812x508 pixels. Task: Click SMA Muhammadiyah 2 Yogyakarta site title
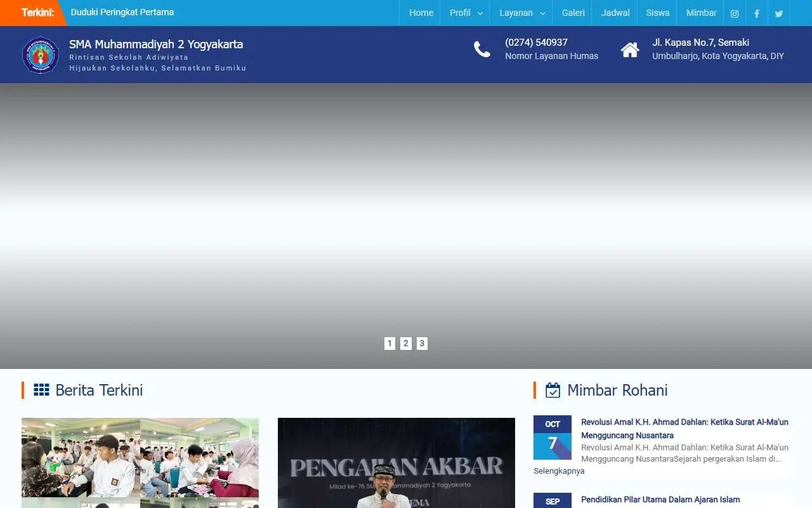coord(156,44)
